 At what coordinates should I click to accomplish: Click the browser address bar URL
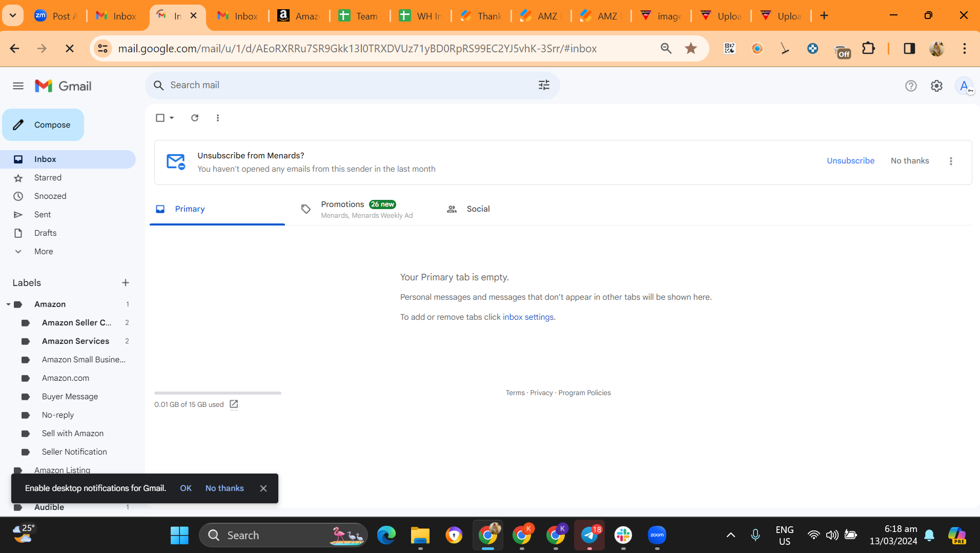tap(357, 49)
